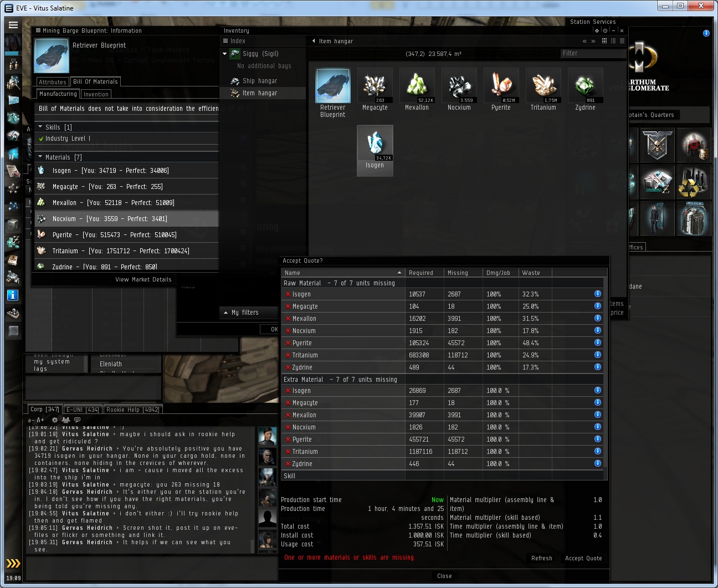Decrease chat font size with a-
The height and width of the screenshot is (588, 718).
[31, 420]
